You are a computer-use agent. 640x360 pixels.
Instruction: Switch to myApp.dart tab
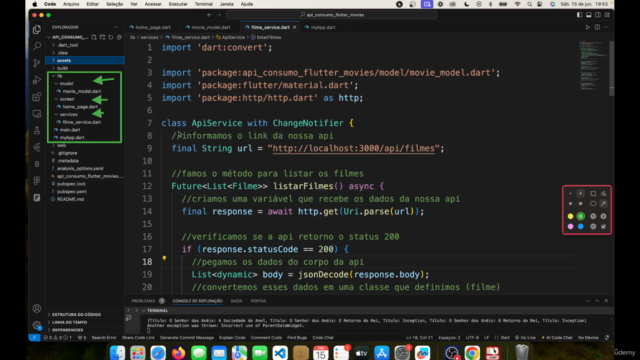click(x=322, y=27)
